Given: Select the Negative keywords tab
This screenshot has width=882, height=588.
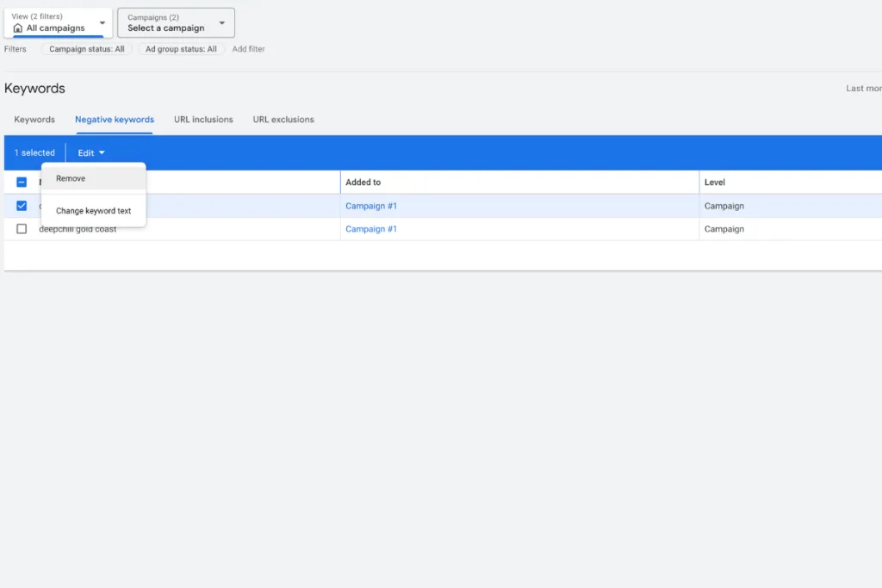Looking at the screenshot, I should 115,120.
